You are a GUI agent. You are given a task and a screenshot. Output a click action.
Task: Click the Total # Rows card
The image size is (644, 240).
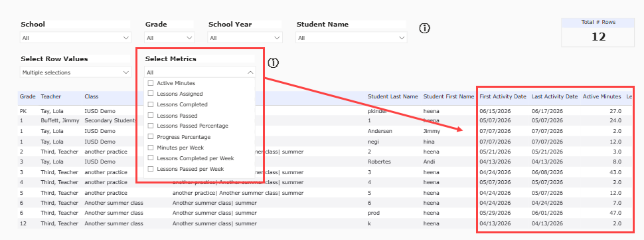coord(598,32)
